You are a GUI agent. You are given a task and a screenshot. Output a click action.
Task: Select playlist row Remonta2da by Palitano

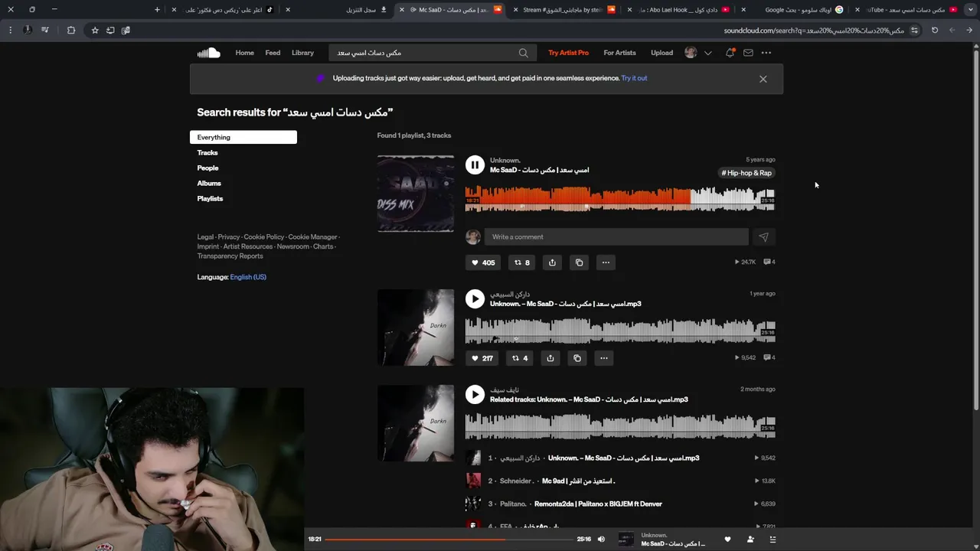[620, 504]
